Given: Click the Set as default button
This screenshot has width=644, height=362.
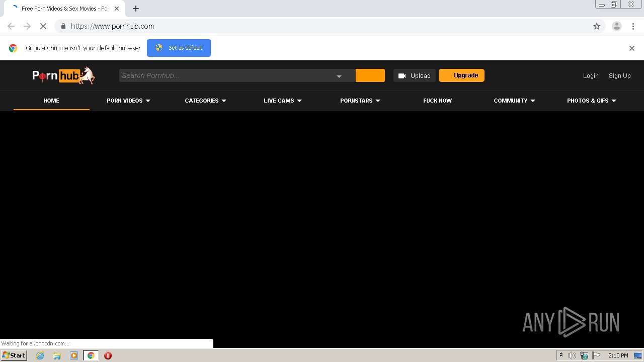Looking at the screenshot, I should click(179, 48).
